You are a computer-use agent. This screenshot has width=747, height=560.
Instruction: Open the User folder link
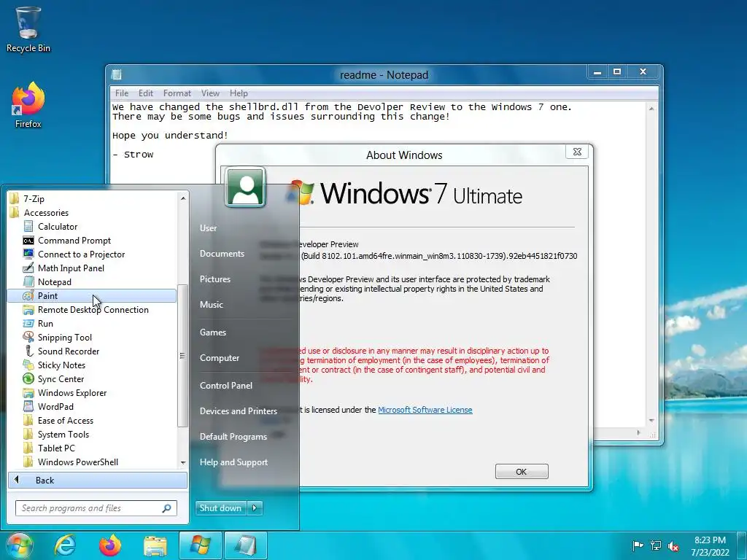208,228
